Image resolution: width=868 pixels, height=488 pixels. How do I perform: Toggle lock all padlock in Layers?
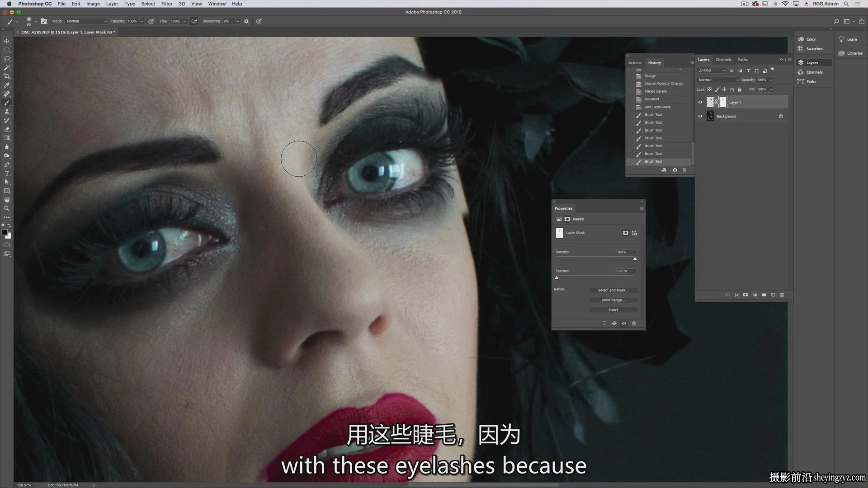click(740, 89)
